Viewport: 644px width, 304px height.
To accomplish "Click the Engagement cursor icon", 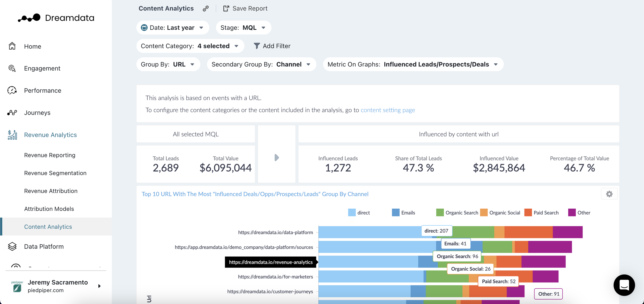I will click(x=12, y=68).
